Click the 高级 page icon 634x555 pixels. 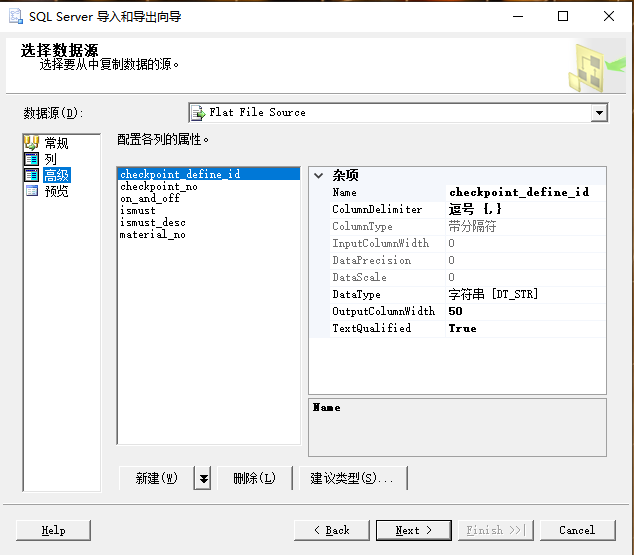pyautogui.click(x=32, y=175)
